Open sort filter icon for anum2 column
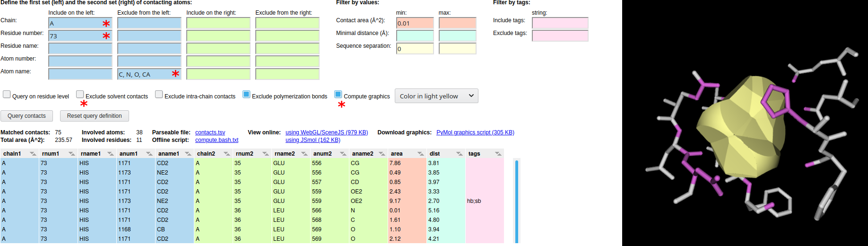Viewport: 868px width, 246px height. [x=343, y=154]
